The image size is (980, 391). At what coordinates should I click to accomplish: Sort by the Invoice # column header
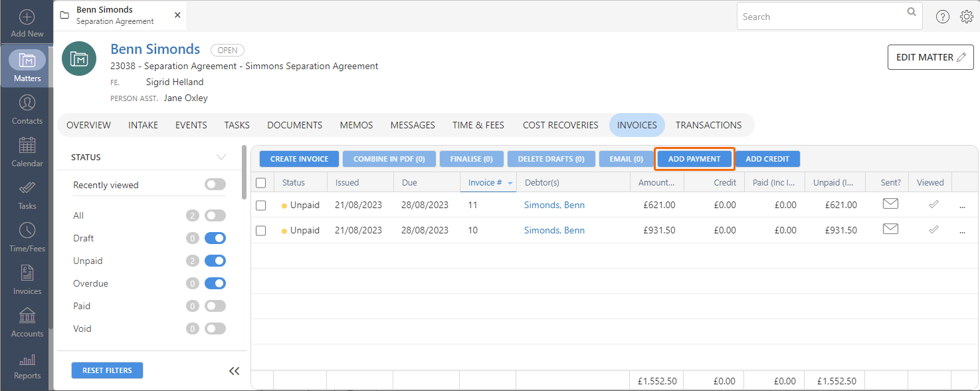coord(488,182)
